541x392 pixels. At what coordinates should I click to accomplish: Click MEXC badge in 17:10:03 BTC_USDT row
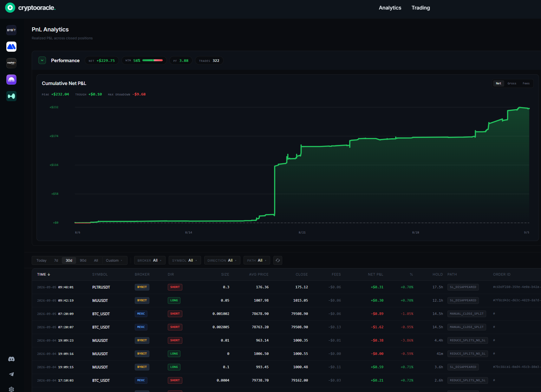(141, 380)
